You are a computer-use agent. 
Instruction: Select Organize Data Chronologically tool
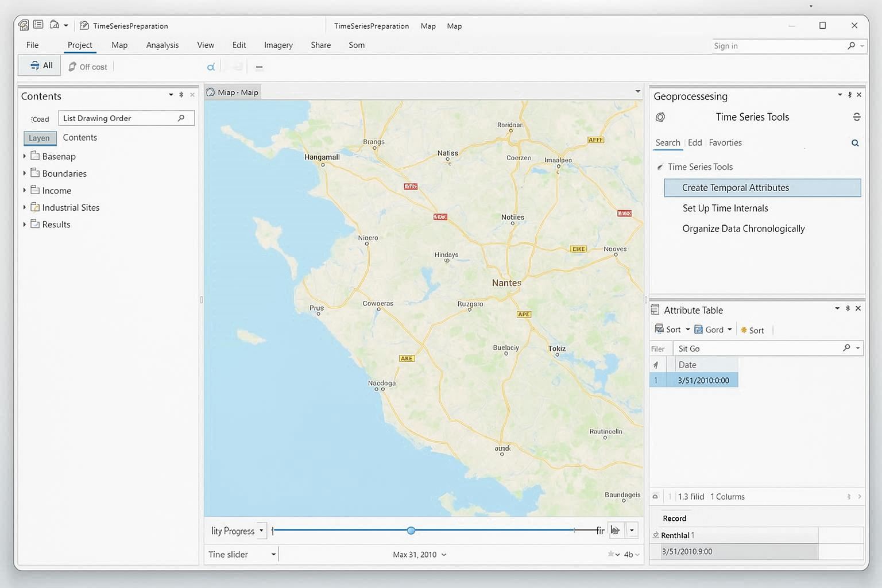[x=743, y=228]
